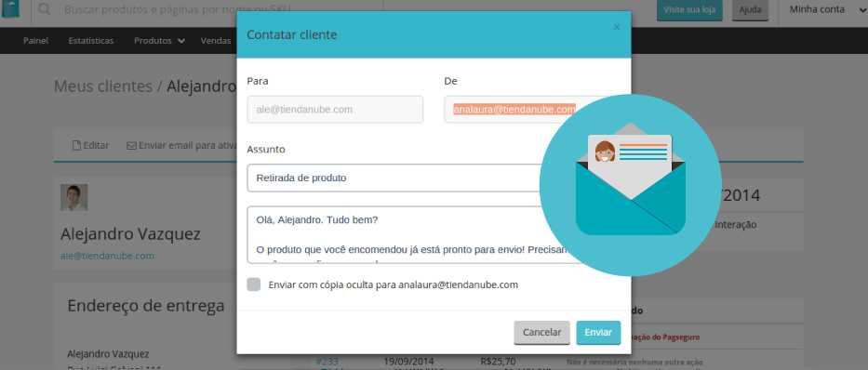Enable the hidden copy checkbox
The height and width of the screenshot is (370, 868).
point(254,284)
